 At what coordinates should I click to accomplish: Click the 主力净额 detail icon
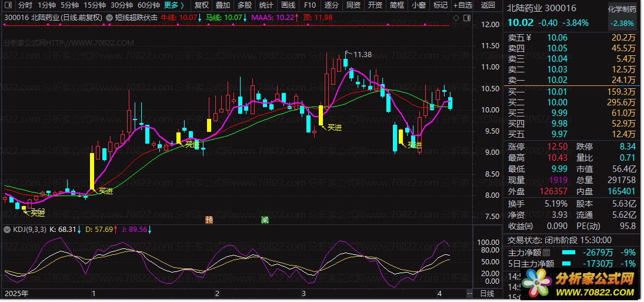[546, 253]
